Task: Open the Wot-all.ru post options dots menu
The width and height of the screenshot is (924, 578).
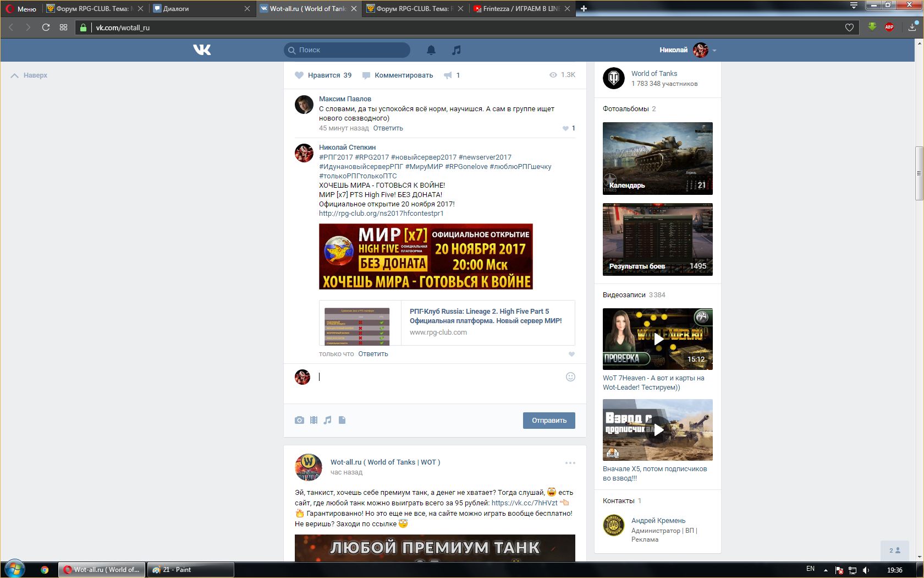Action: (570, 463)
